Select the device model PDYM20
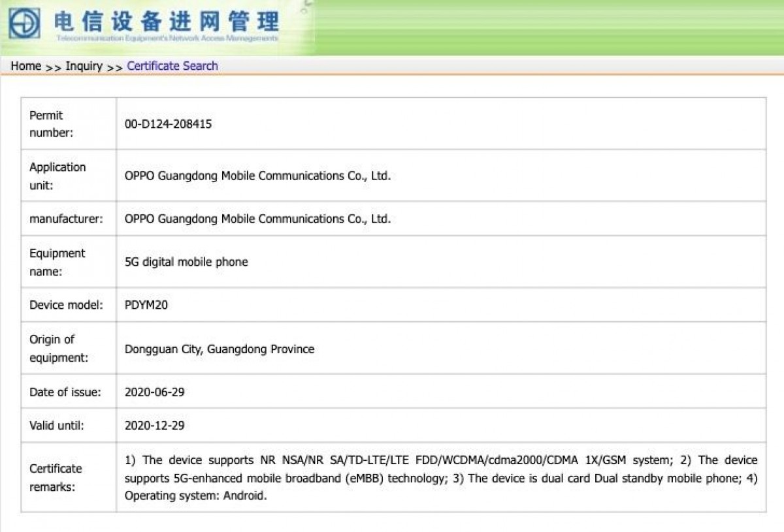 click(146, 305)
